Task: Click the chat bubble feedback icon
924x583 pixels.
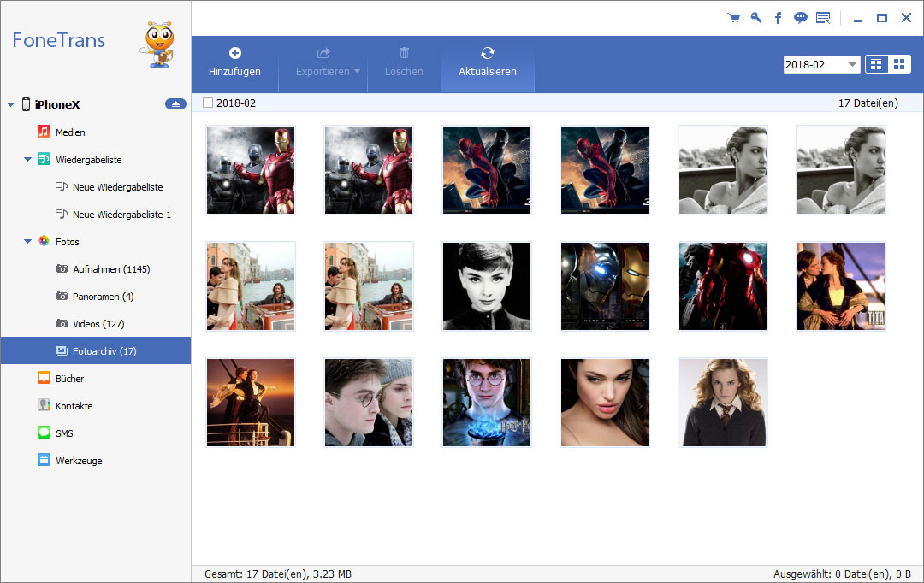Action: (x=800, y=18)
